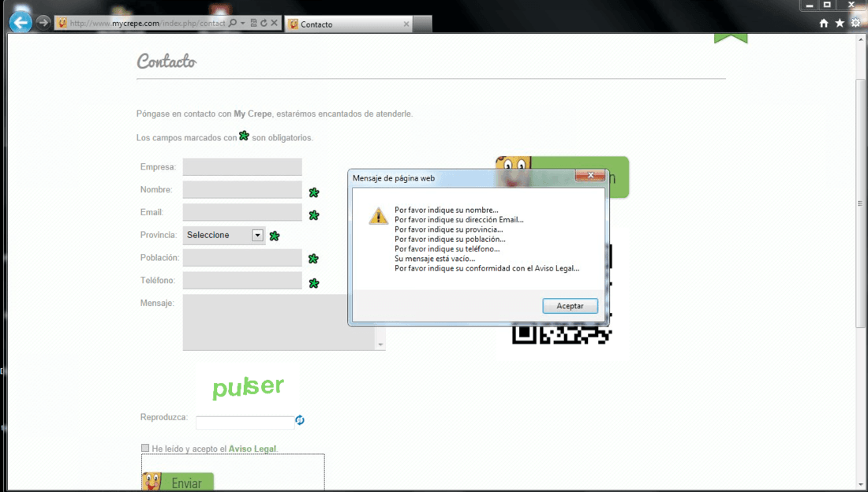Click the Contacto page heading
The height and width of the screenshot is (492, 868).
coord(166,61)
